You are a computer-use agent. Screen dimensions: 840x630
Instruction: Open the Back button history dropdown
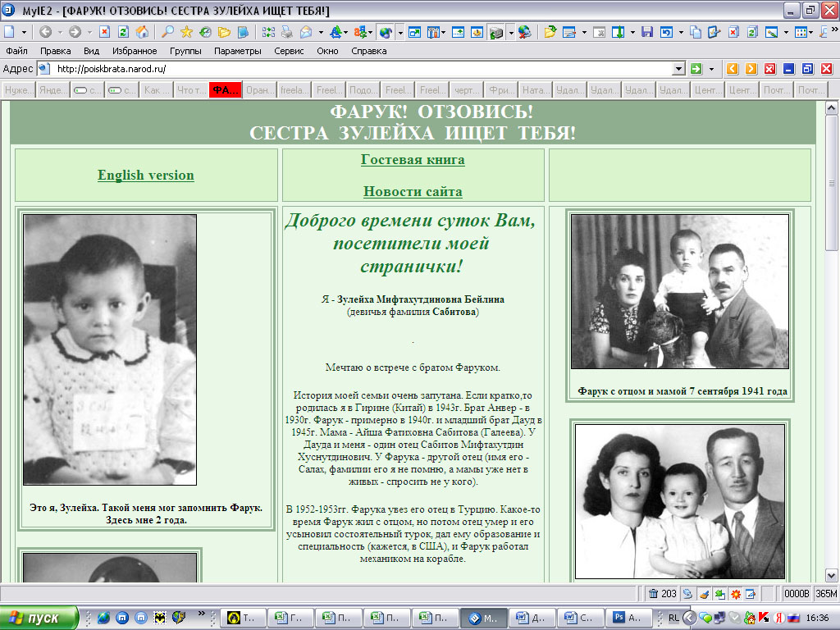[x=59, y=33]
